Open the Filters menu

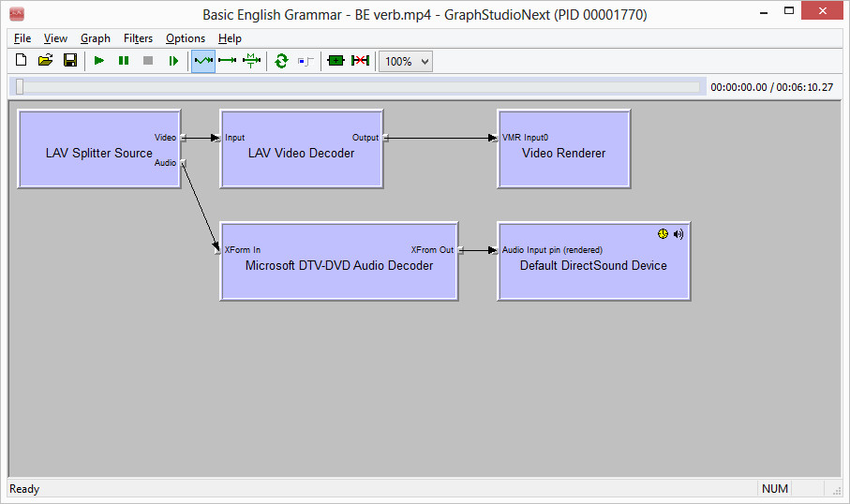139,38
